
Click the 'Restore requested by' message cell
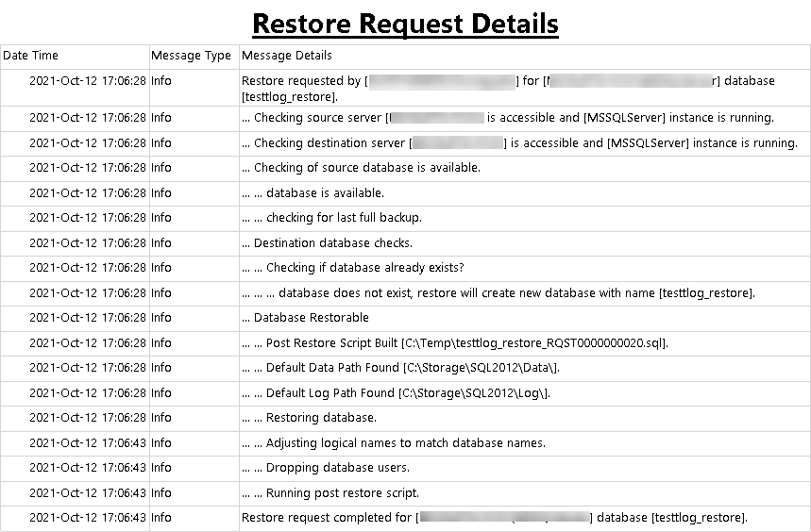pyautogui.click(x=302, y=81)
